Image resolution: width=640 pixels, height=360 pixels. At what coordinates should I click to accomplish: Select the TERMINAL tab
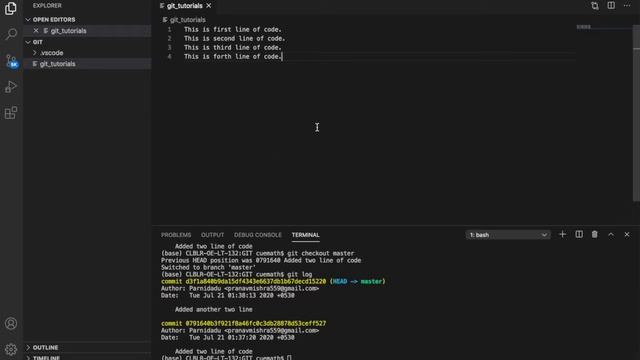tap(305, 235)
